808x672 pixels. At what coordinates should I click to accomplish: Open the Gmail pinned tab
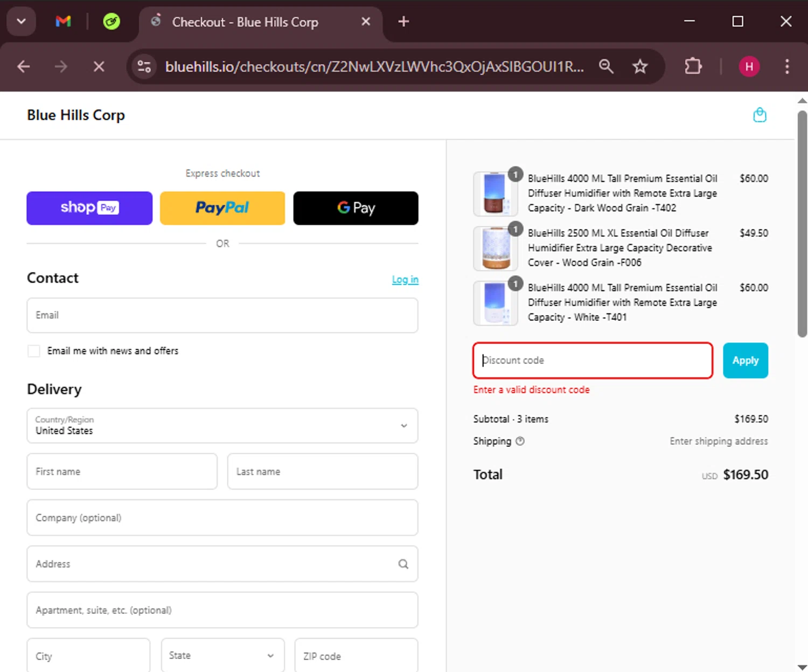64,22
